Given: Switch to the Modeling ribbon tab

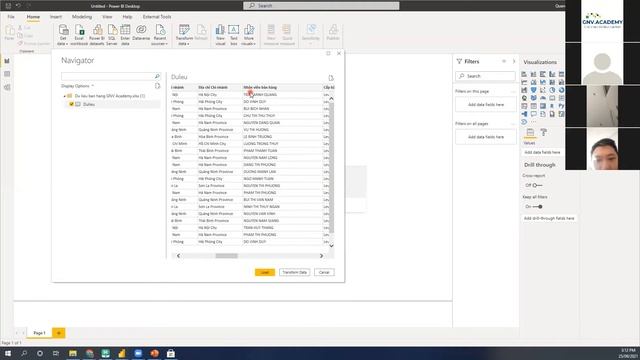Looking at the screenshot, I should pos(82,17).
